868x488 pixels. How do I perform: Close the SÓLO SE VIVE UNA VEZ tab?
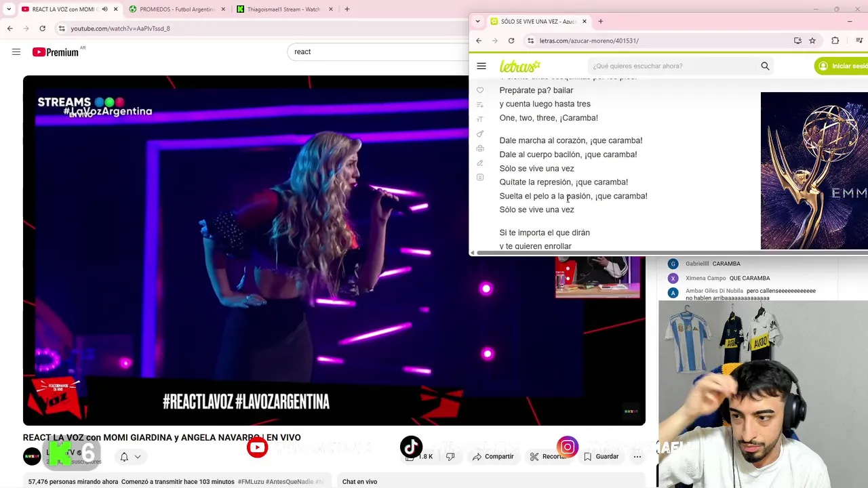[x=584, y=22]
